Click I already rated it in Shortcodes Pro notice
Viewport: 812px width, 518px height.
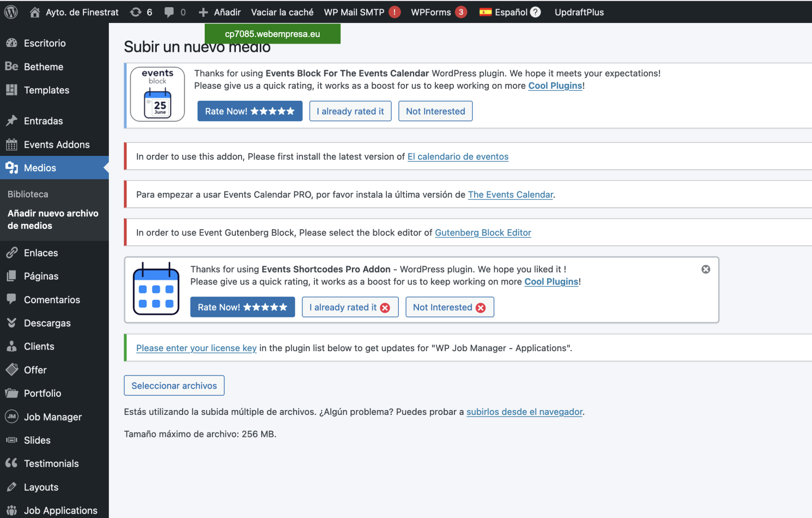pos(350,307)
